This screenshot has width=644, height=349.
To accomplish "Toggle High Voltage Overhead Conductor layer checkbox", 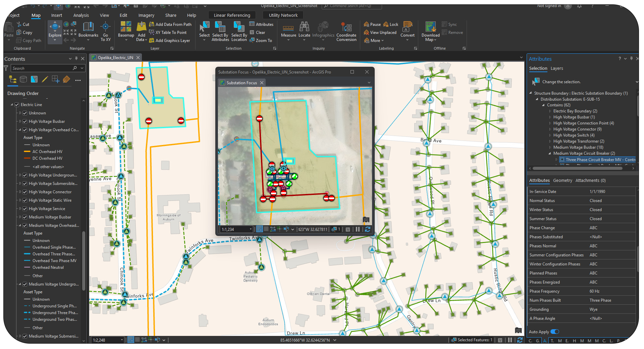I will [x=25, y=130].
